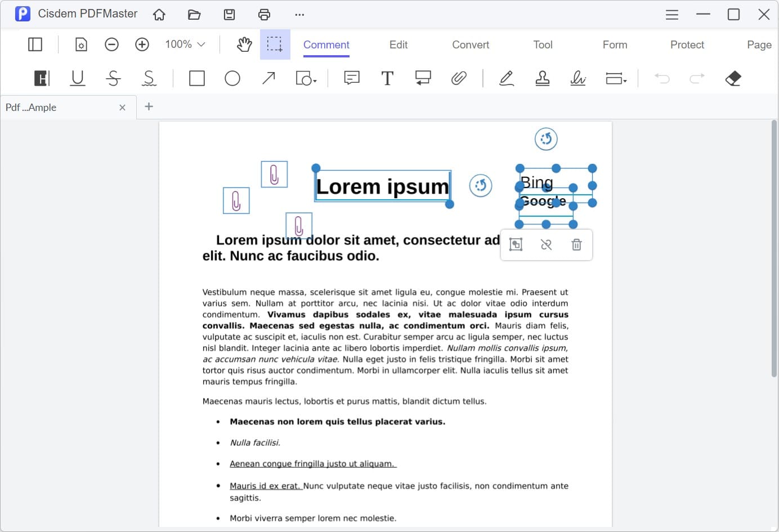The width and height of the screenshot is (779, 532).
Task: Close the Pdf ...Ample document tab
Action: coord(123,107)
